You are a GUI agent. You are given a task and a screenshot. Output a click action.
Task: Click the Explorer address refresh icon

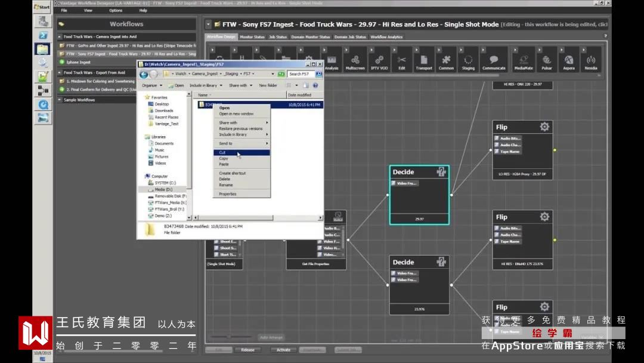tap(281, 74)
